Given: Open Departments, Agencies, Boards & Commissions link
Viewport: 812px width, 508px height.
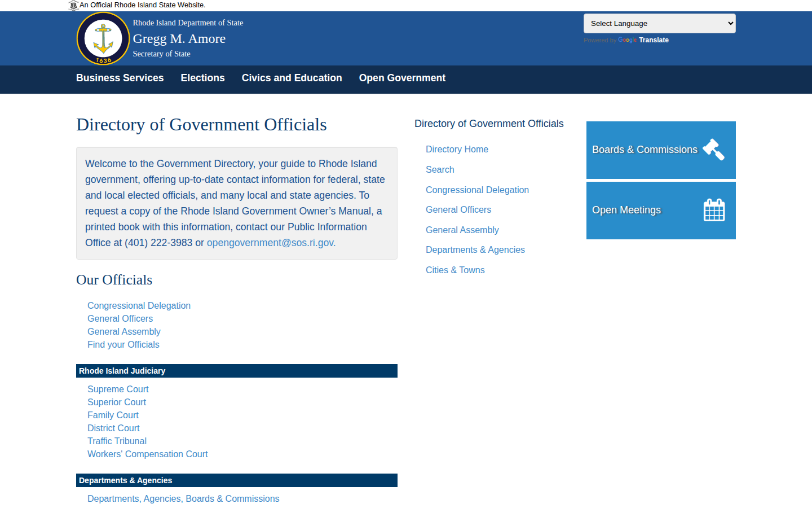Looking at the screenshot, I should click(x=183, y=498).
